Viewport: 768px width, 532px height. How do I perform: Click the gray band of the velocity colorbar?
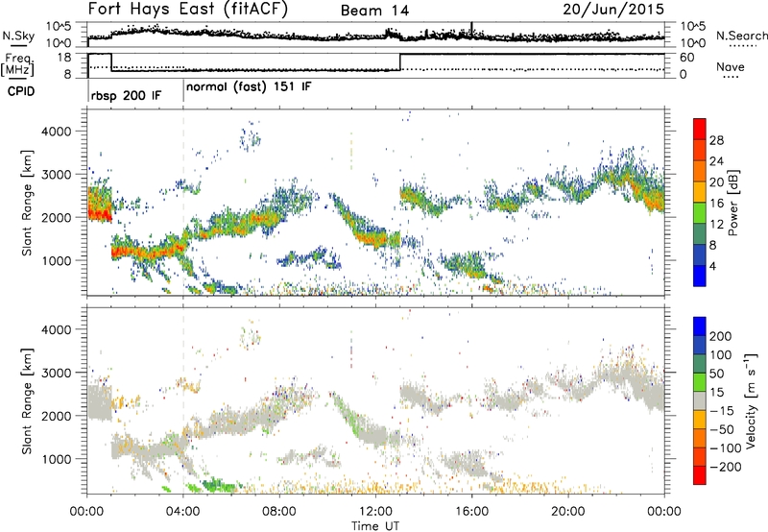pos(700,401)
